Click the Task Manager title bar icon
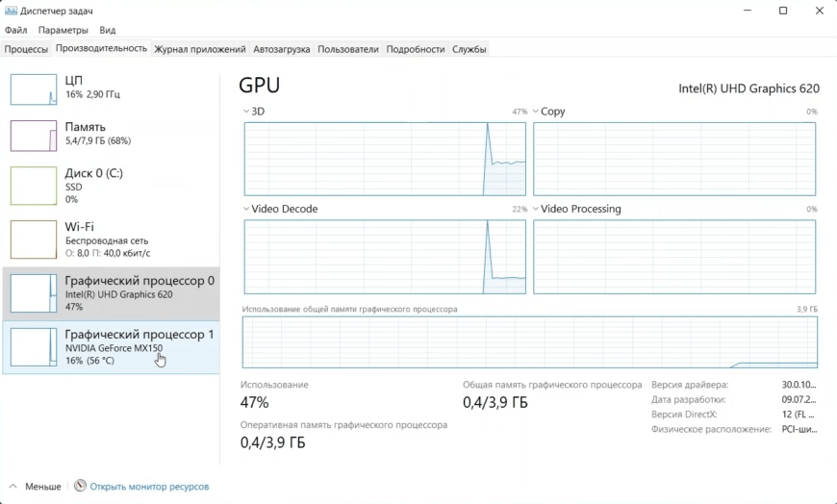Viewport: 837px width, 504px height. pyautogui.click(x=11, y=11)
